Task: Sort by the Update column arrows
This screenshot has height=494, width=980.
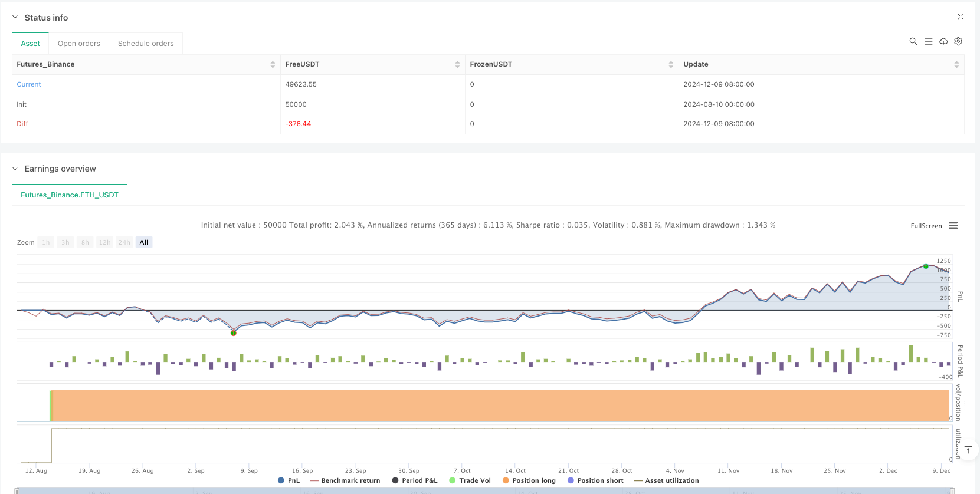Action: pos(956,64)
